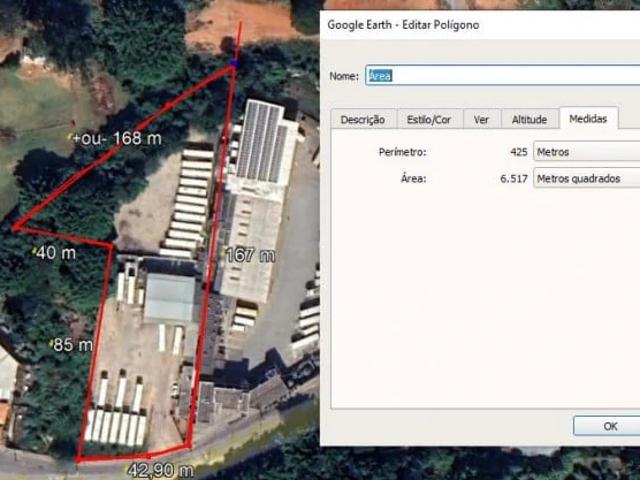Click the OK button
This screenshot has width=640, height=480.
[x=607, y=426]
